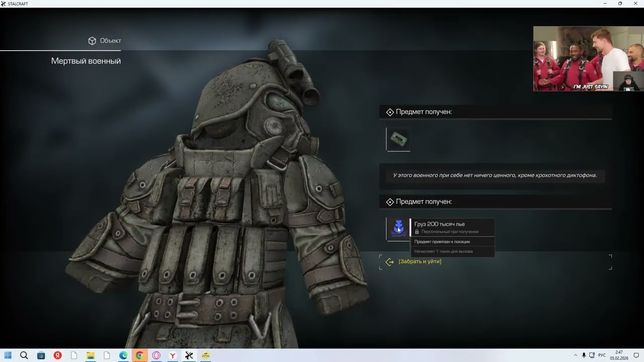The height and width of the screenshot is (362, 644).
Task: Choose the [Забрать и уйти] option
Action: [x=420, y=261]
